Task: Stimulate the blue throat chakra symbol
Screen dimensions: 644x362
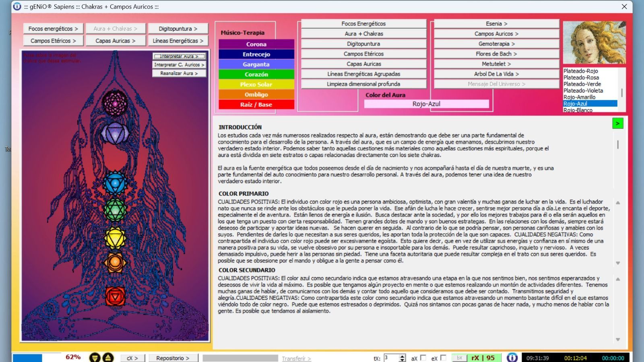Action: [115, 183]
